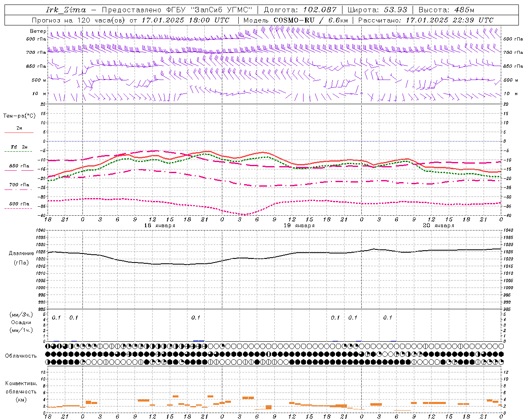Click the 850 гПа temperature legend entry
Screen dimensions: 525x420
click(x=19, y=166)
